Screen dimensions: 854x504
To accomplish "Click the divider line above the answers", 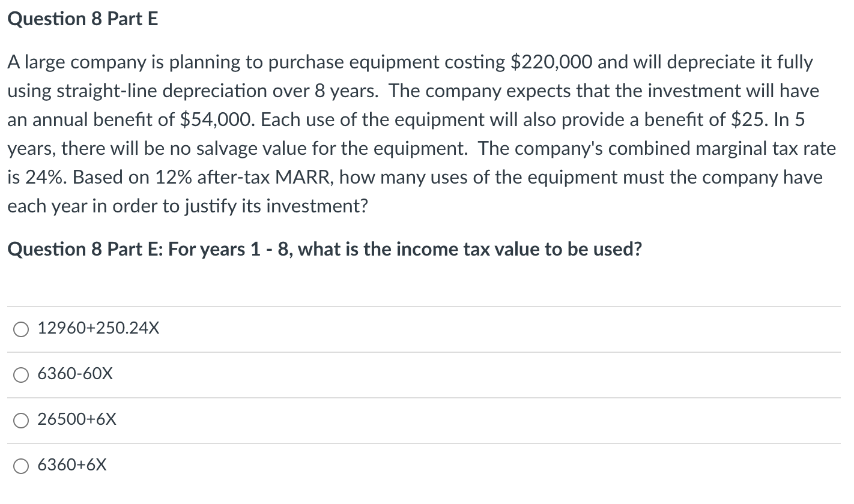I will coord(420,306).
